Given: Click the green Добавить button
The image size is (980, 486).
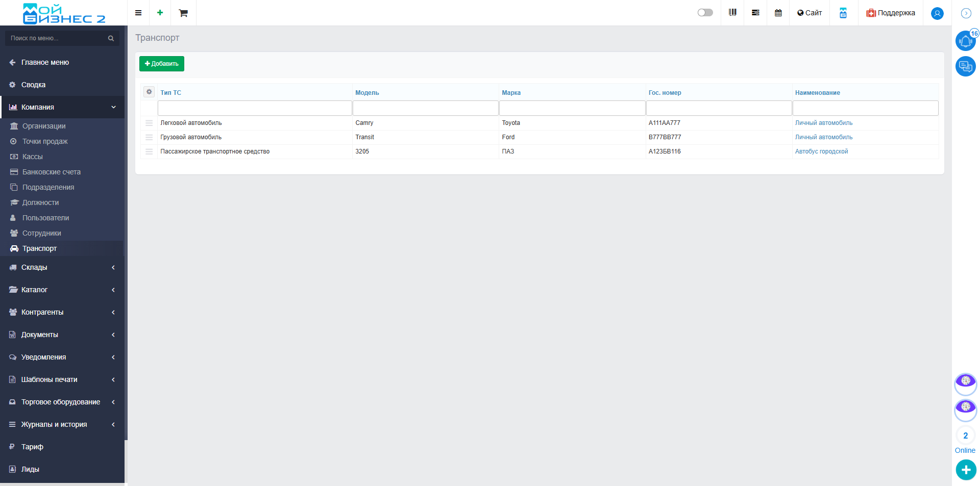Looking at the screenshot, I should 162,64.
